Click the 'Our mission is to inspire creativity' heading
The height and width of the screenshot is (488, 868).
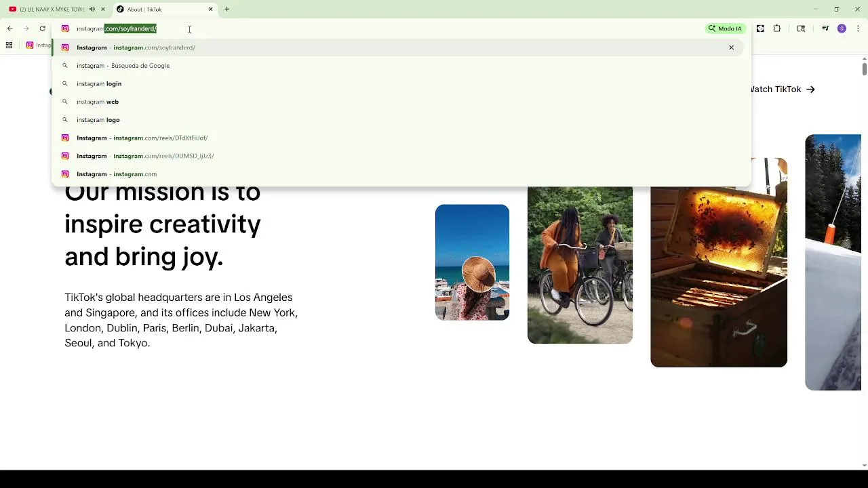[x=163, y=224]
